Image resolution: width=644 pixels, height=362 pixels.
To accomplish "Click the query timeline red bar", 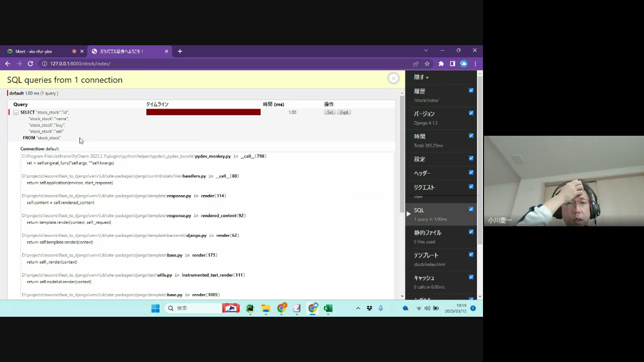I will (x=203, y=113).
